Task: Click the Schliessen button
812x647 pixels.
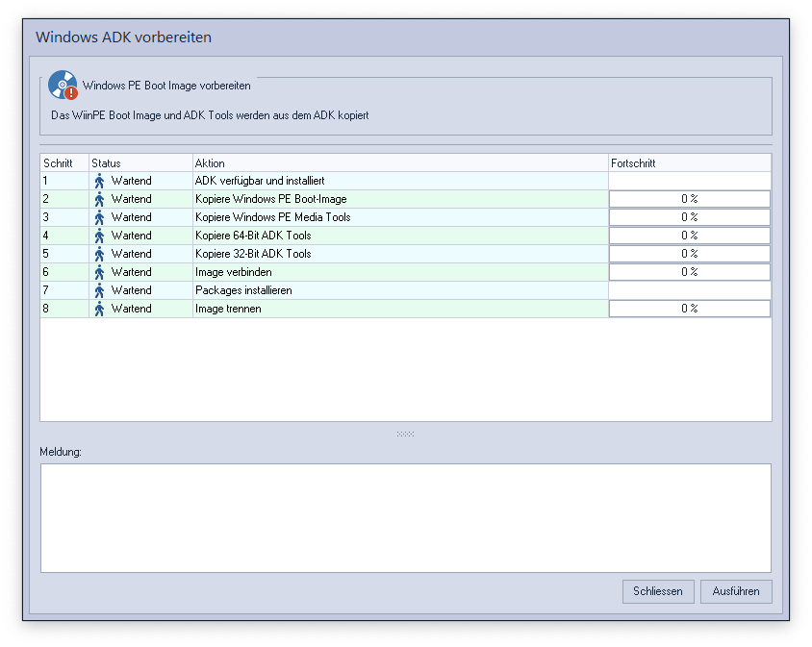Action: coord(658,591)
